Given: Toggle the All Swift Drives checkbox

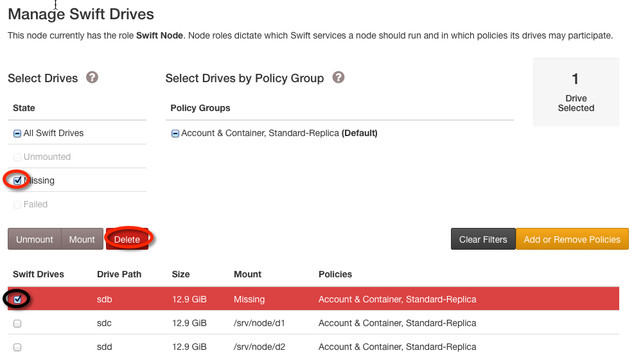Looking at the screenshot, I should pos(17,134).
